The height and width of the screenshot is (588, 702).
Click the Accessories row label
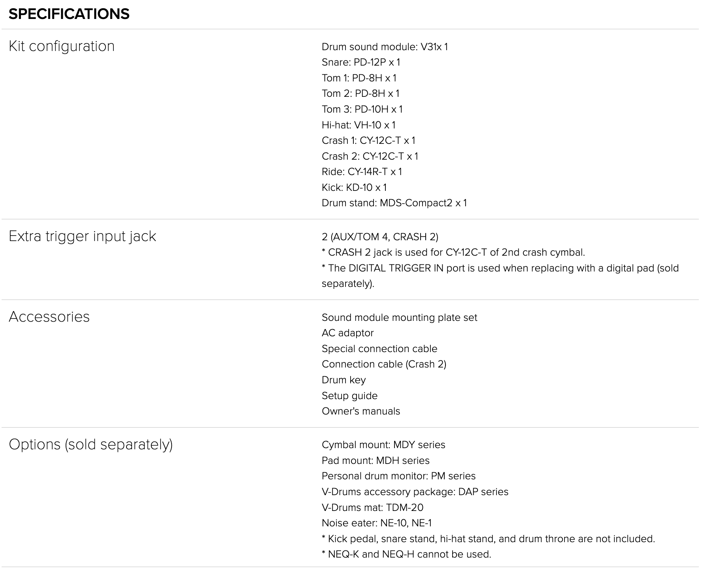pos(49,317)
